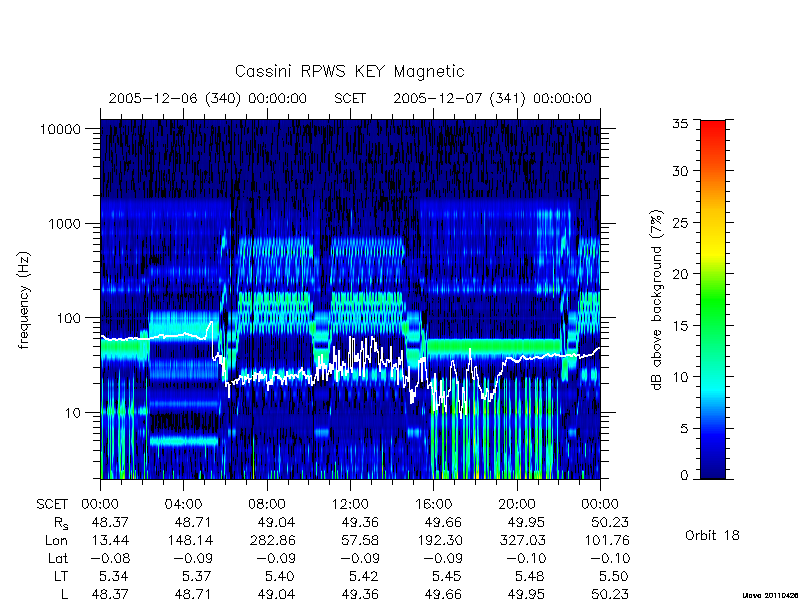Click the plot title "Cassini RPWS KEY Magnetic"
This screenshot has width=800, height=600.
(349, 71)
